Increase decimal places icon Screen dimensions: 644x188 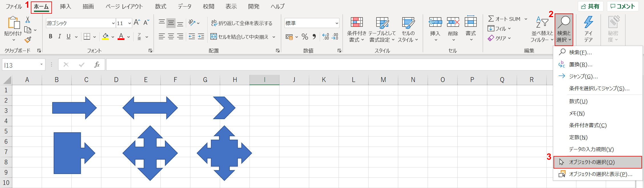326,37
